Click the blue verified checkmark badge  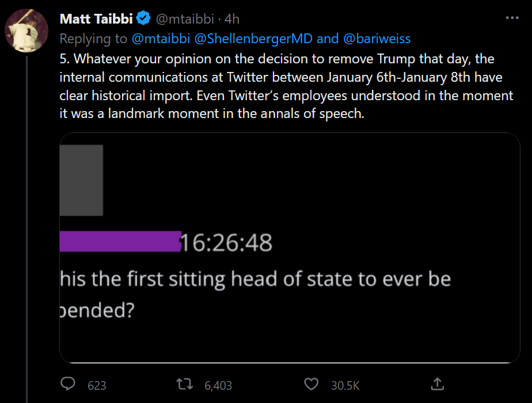143,19
